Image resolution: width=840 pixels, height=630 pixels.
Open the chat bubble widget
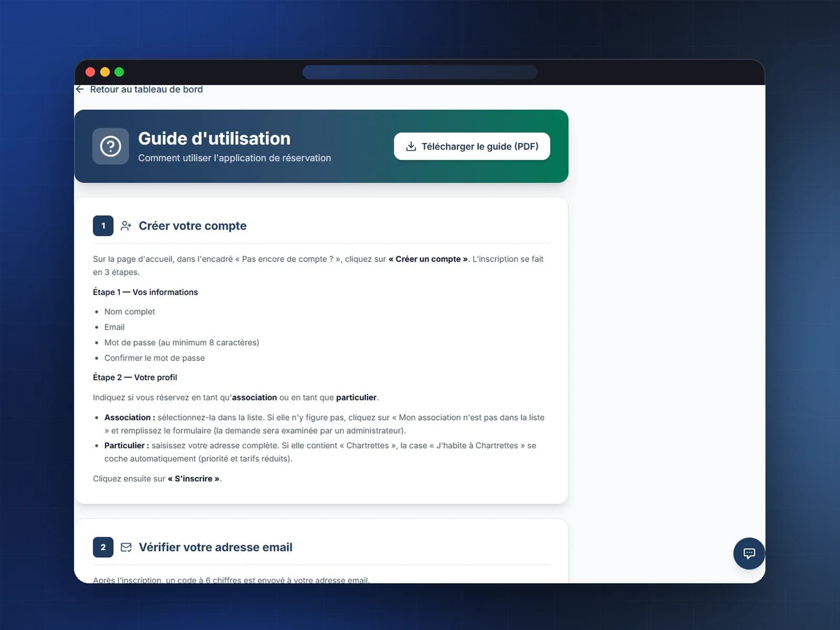coord(749,553)
